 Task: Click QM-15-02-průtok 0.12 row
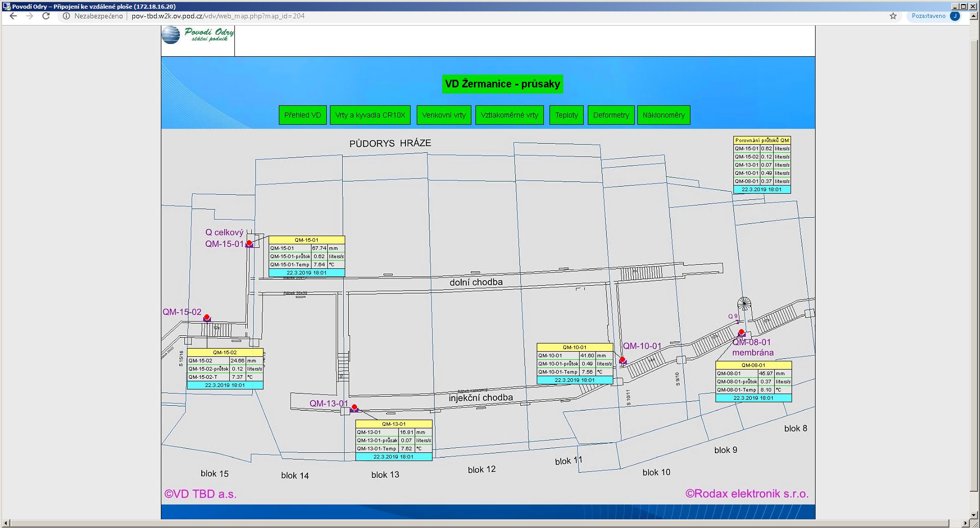pyautogui.click(x=225, y=369)
